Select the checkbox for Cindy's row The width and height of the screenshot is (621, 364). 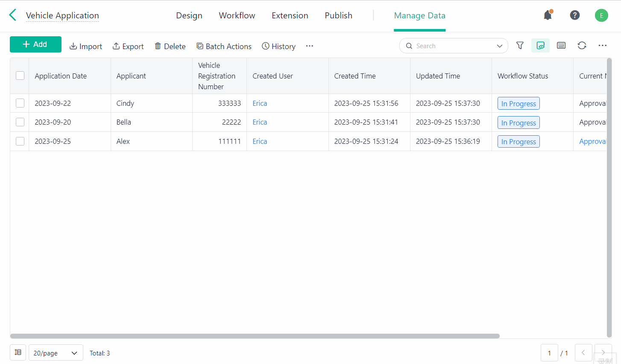pos(20,103)
